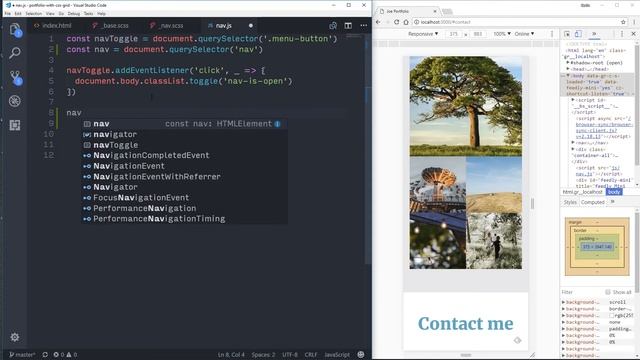Image resolution: width=640 pixels, height=360 pixels.
Task: Open the Selection menu in VS Code
Action: click(33, 13)
